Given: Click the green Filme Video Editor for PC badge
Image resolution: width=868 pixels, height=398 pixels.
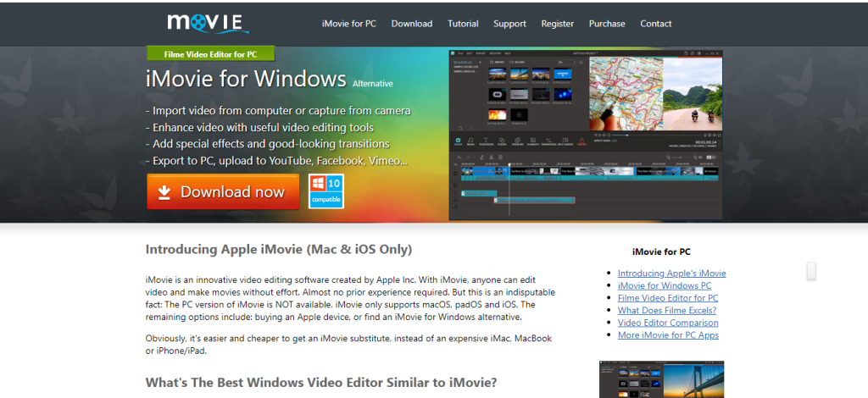Looking at the screenshot, I should point(210,54).
